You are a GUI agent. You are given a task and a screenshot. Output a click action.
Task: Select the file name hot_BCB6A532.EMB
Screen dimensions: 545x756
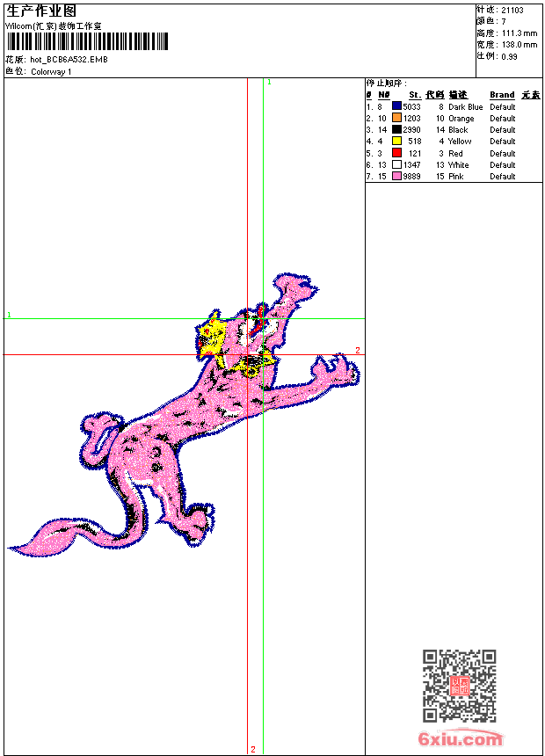(x=69, y=59)
